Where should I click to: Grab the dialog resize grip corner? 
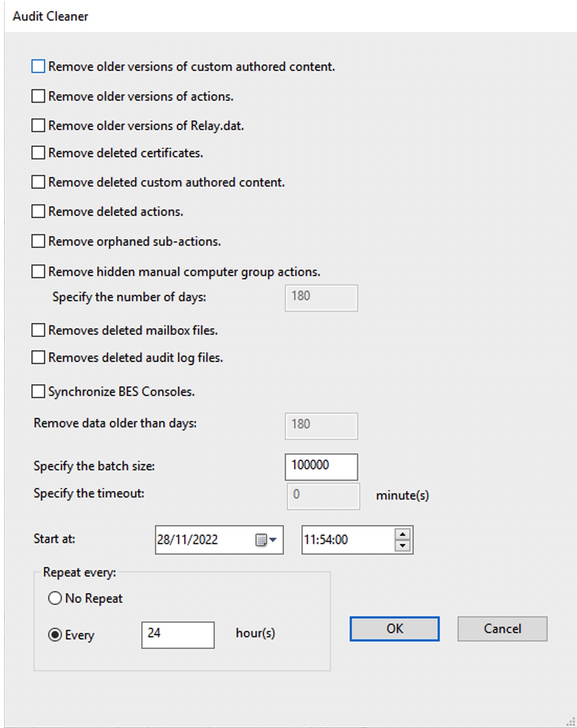click(571, 722)
